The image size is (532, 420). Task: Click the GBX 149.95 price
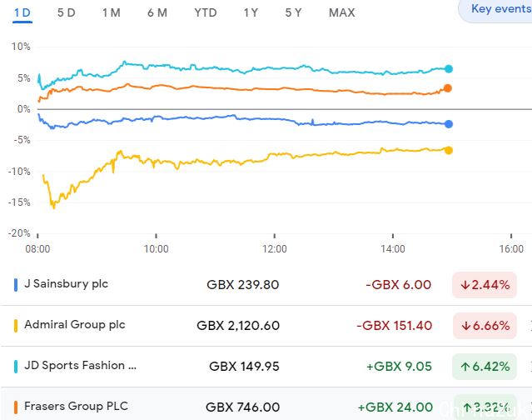(244, 367)
